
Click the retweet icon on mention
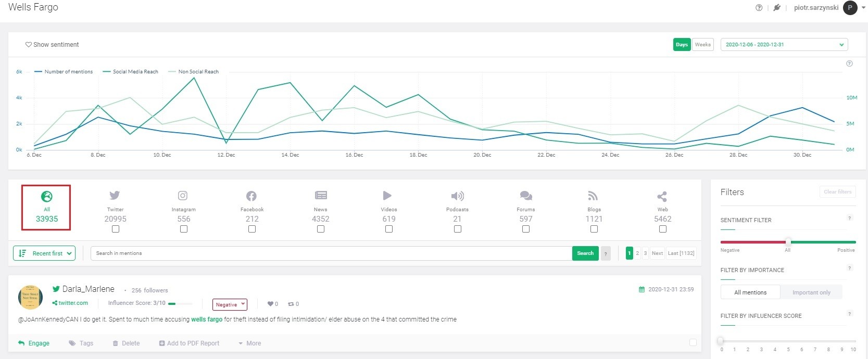pos(291,304)
